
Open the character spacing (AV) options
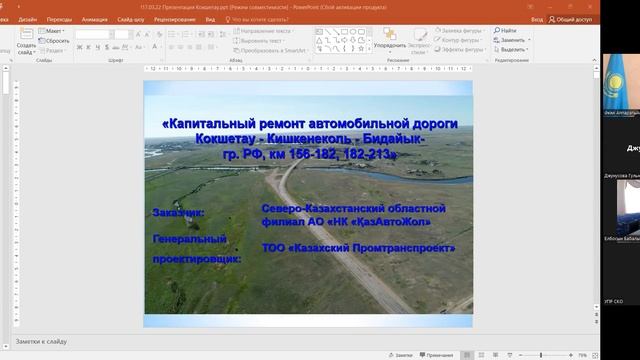(125, 47)
